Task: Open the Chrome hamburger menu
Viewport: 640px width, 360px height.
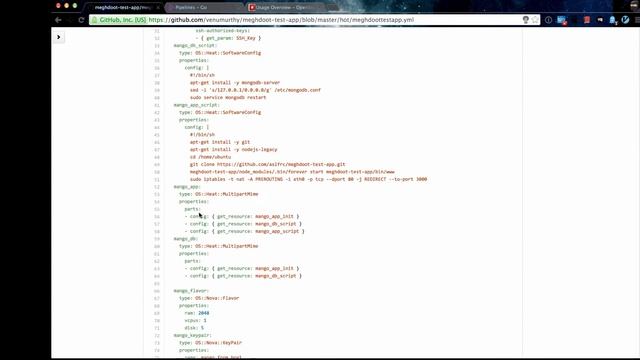Action: (637, 20)
